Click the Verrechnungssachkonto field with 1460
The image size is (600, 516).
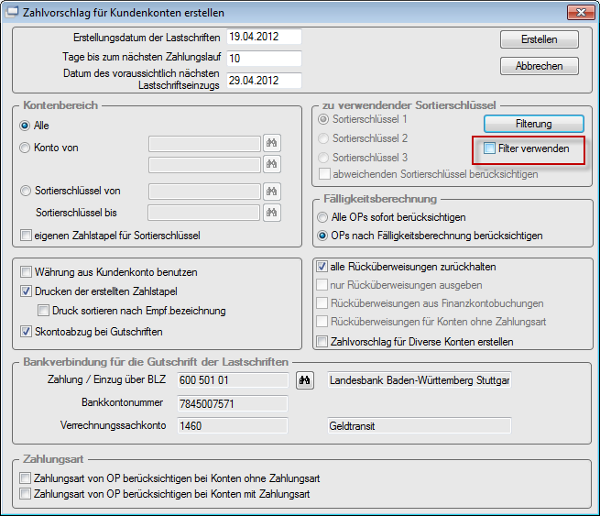[x=233, y=426]
